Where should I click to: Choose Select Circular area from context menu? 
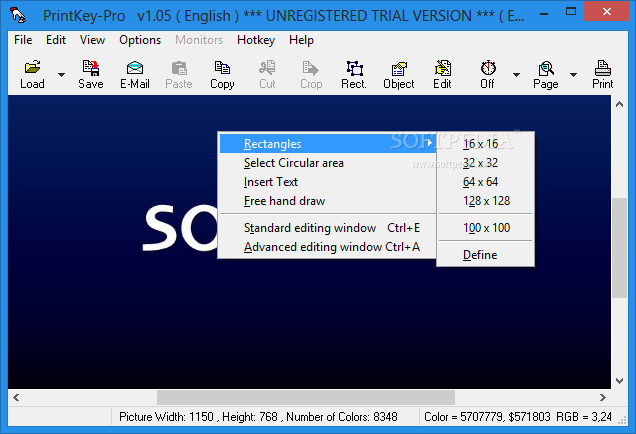coord(328,163)
